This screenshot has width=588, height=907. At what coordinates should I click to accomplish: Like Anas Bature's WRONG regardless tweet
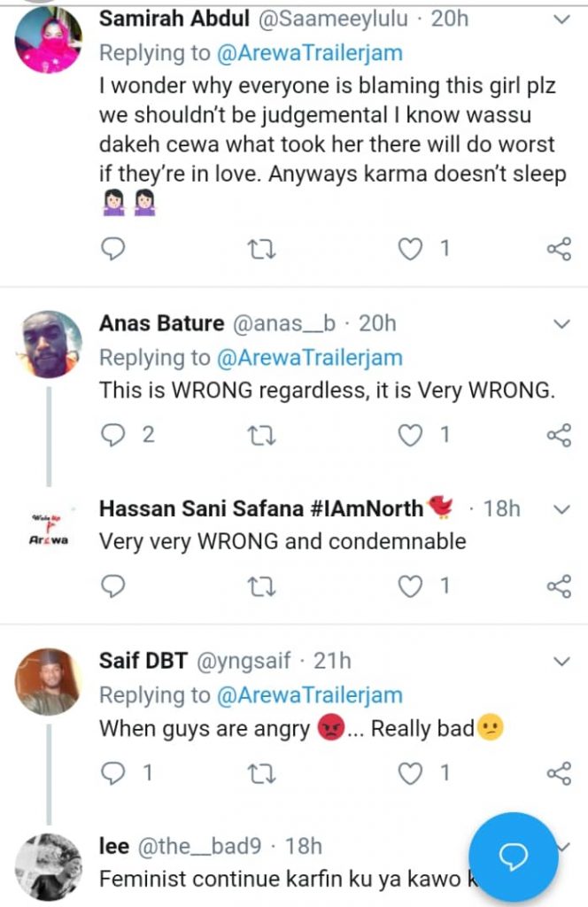pos(410,434)
